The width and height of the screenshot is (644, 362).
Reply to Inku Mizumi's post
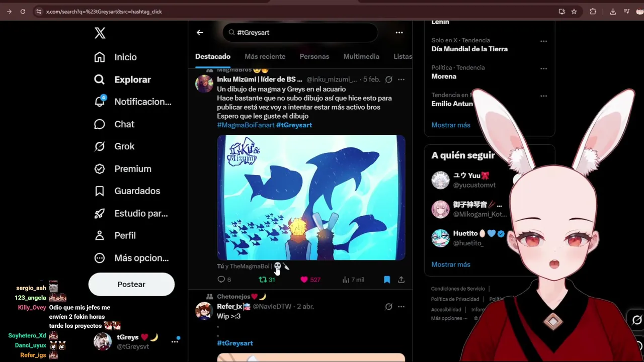point(224,280)
